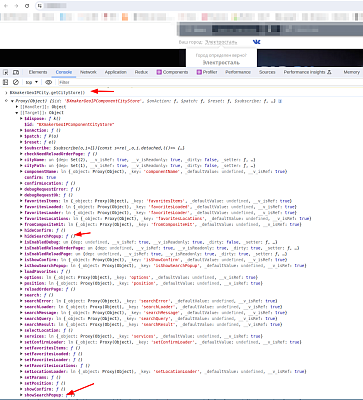The height and width of the screenshot is (400, 363).
Task: Expand the hideSearchPopup function
Action: point(22,236)
